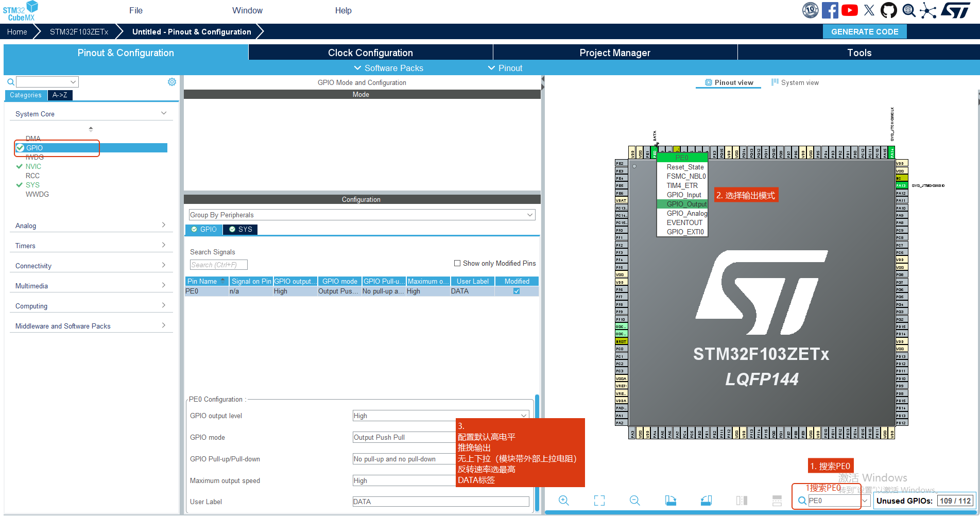
Task: Expand the Pinout menu
Action: tap(505, 68)
